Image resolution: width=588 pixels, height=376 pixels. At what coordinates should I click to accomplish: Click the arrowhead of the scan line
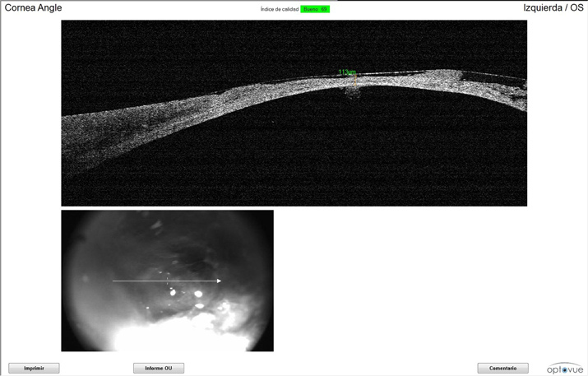219,281
